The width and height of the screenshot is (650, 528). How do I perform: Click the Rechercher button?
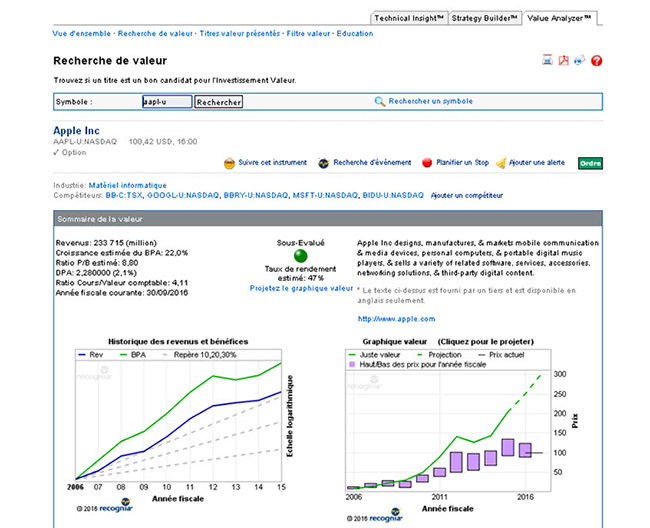click(218, 102)
